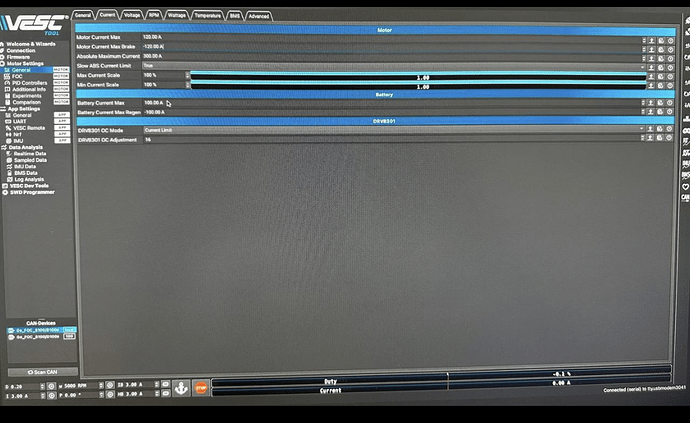690x423 pixels.
Task: Click Motor Current Max Brake field
Action: pyautogui.click(x=391, y=47)
